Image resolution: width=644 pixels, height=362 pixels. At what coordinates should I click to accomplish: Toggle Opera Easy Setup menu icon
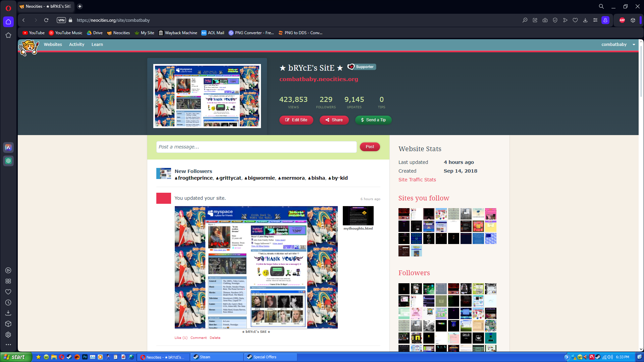(595, 20)
